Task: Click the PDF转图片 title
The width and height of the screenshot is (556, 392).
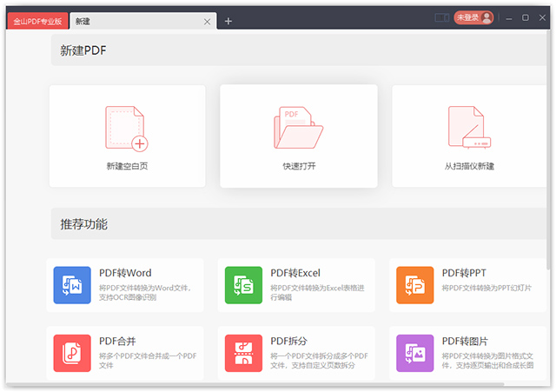Action: tap(465, 341)
